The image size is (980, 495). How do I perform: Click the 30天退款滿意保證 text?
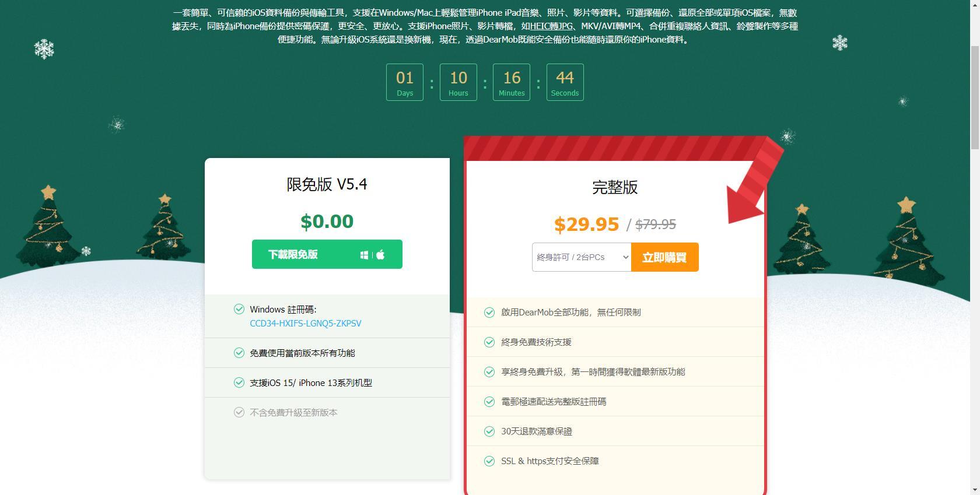click(x=537, y=431)
